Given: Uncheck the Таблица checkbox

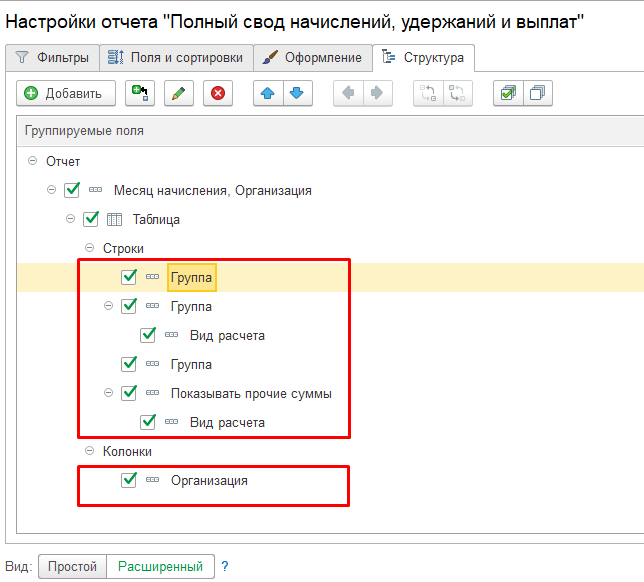Looking at the screenshot, I should tap(91, 219).
